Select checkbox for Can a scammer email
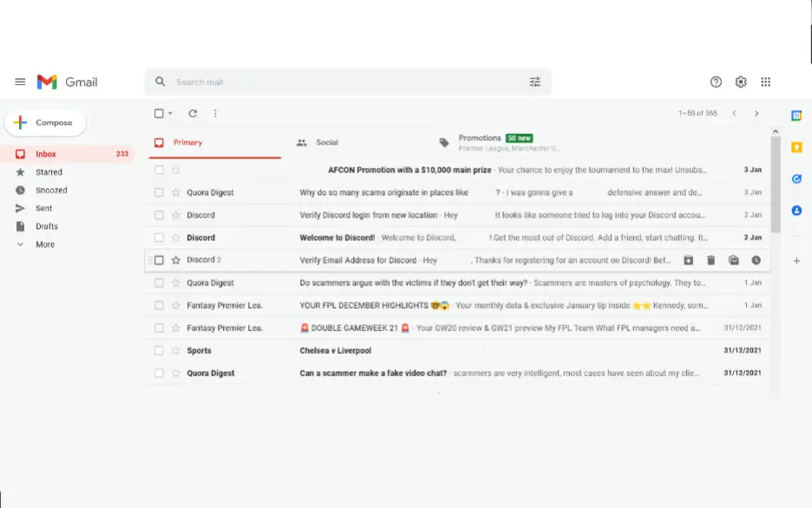This screenshot has width=812, height=508. [159, 373]
